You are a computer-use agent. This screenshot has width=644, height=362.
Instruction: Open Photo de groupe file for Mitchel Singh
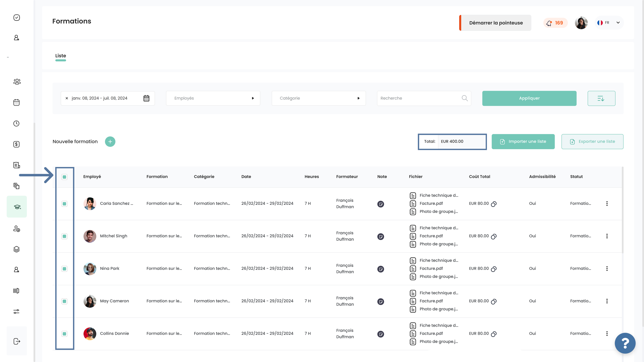(439, 244)
